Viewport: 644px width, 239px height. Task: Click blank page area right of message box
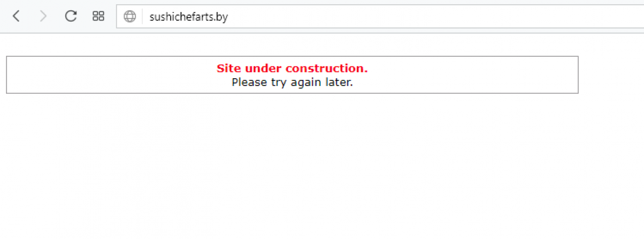[x=611, y=75]
